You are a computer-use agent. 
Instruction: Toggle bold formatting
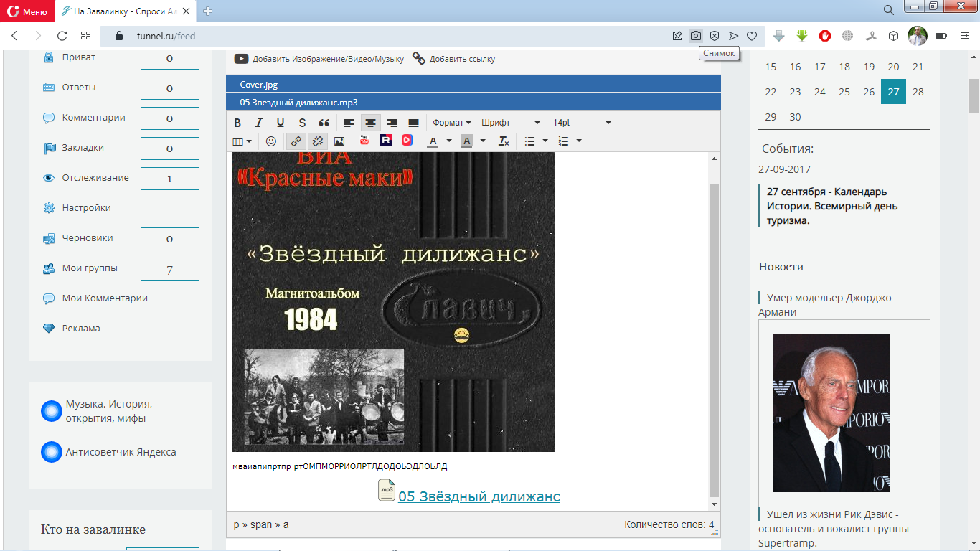(x=238, y=123)
